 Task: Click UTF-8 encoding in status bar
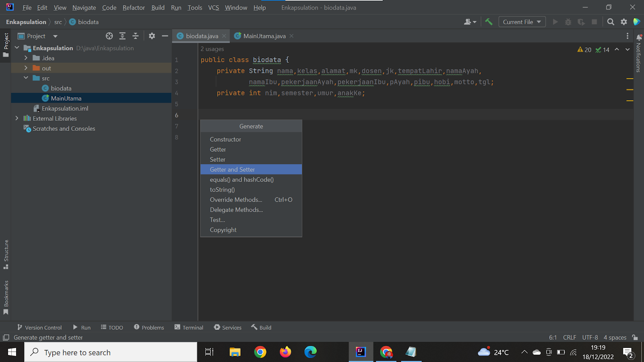pyautogui.click(x=590, y=337)
